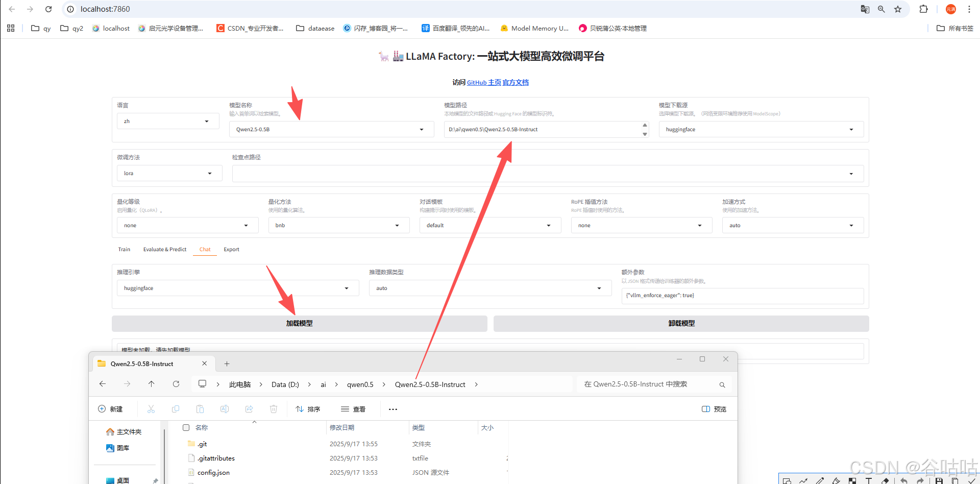This screenshot has width=980, height=484.
Task: Click the 加载模型 button
Action: (299, 323)
